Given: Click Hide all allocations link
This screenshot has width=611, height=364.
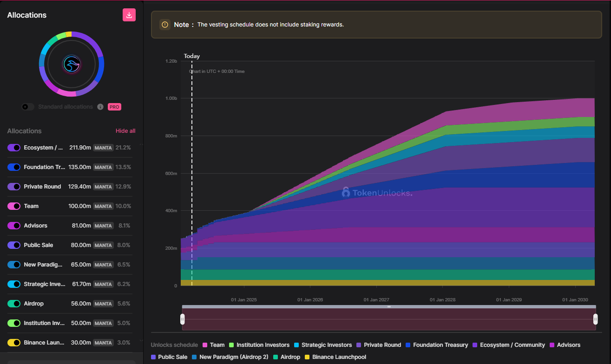Looking at the screenshot, I should [125, 131].
